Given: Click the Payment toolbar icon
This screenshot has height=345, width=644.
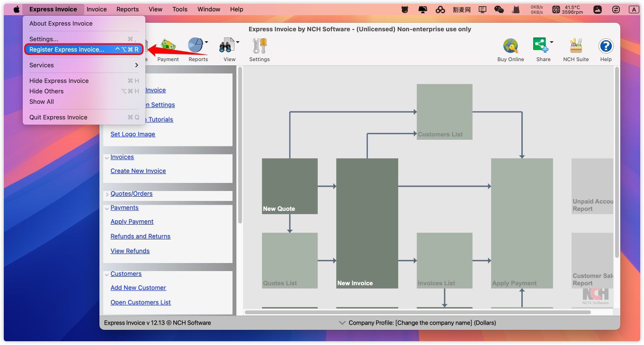Looking at the screenshot, I should 168,46.
